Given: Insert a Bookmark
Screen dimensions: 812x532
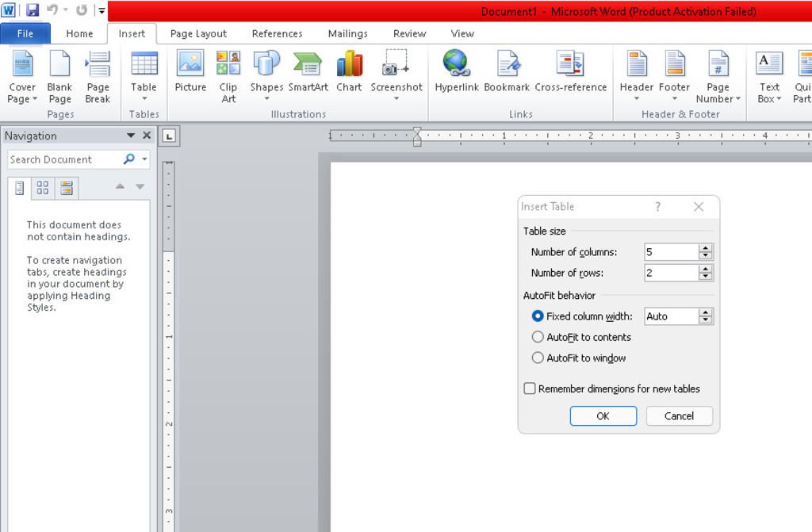Looking at the screenshot, I should tap(507, 71).
